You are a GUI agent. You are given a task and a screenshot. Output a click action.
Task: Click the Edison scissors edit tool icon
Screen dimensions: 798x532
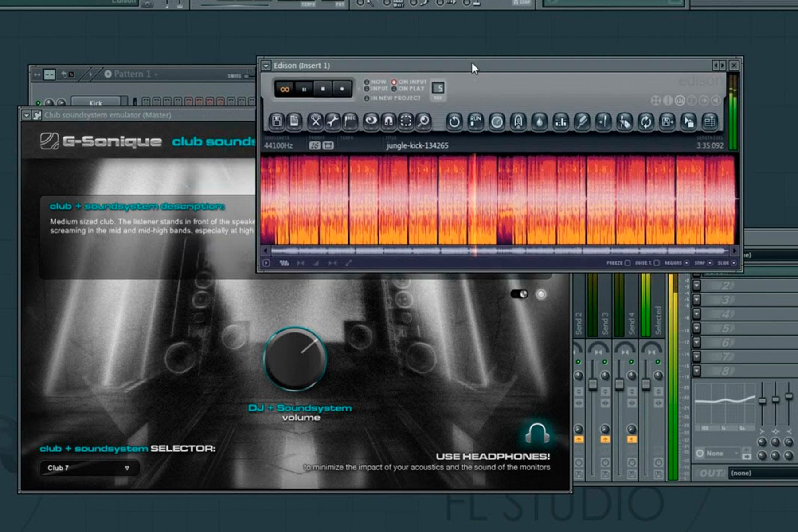(315, 121)
